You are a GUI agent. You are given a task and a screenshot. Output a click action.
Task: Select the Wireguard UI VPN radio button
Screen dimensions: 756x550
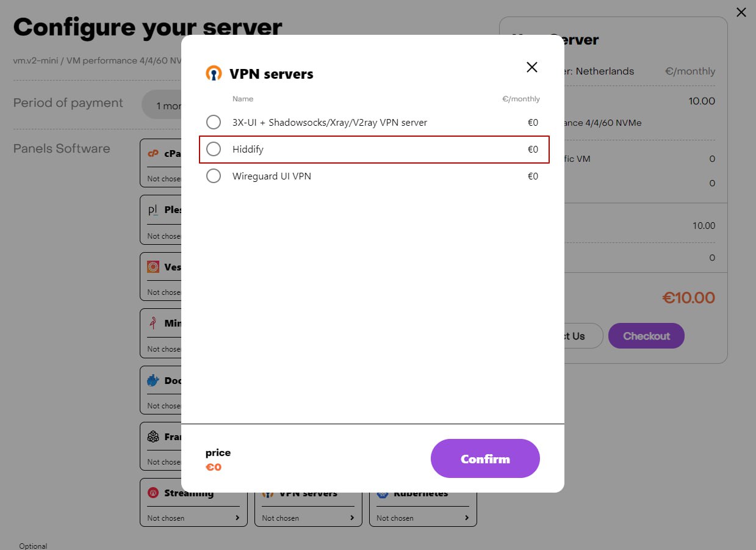click(x=214, y=176)
